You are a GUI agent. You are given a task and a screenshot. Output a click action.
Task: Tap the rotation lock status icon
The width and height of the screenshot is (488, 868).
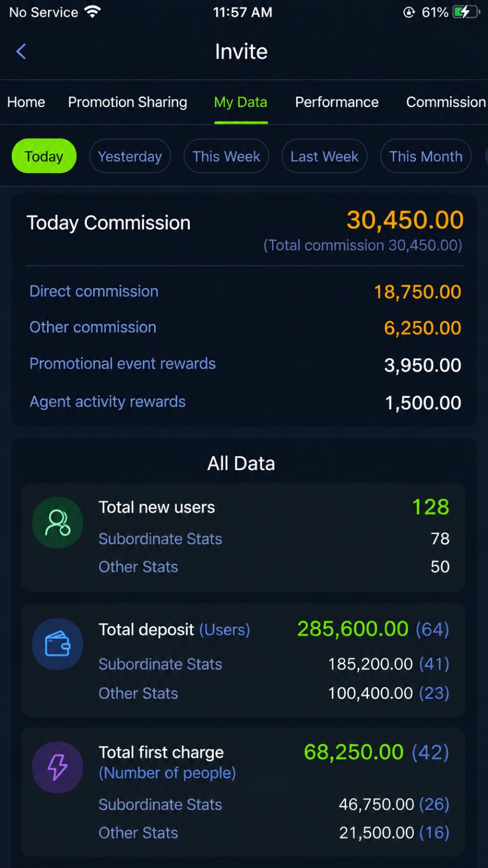click(409, 12)
